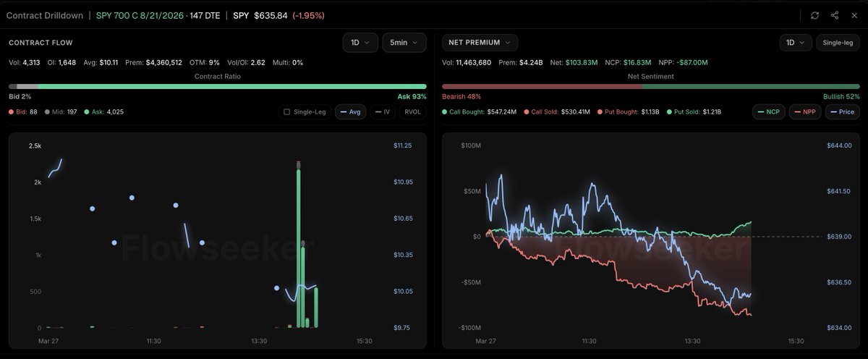The width and height of the screenshot is (868, 359).
Task: Click the Bearish 48% label
Action: tap(461, 96)
